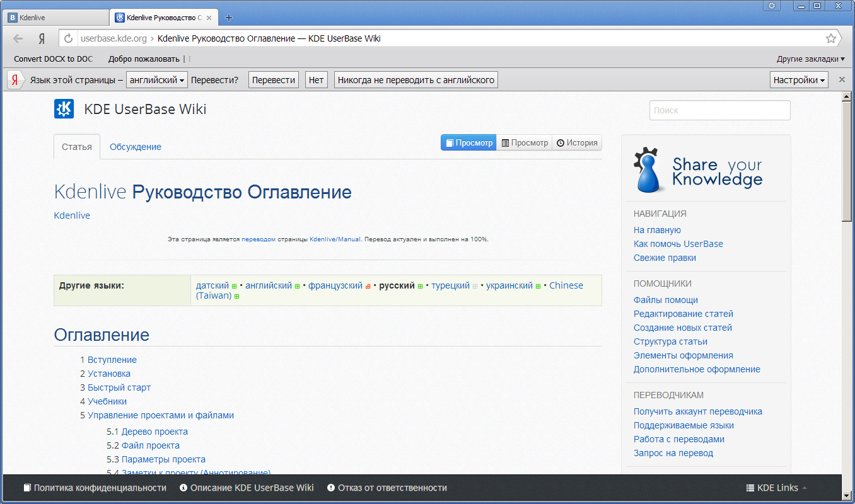Screen dimensions: 855x504
Task: Click Share your Knowledge logo
Action: (x=699, y=169)
